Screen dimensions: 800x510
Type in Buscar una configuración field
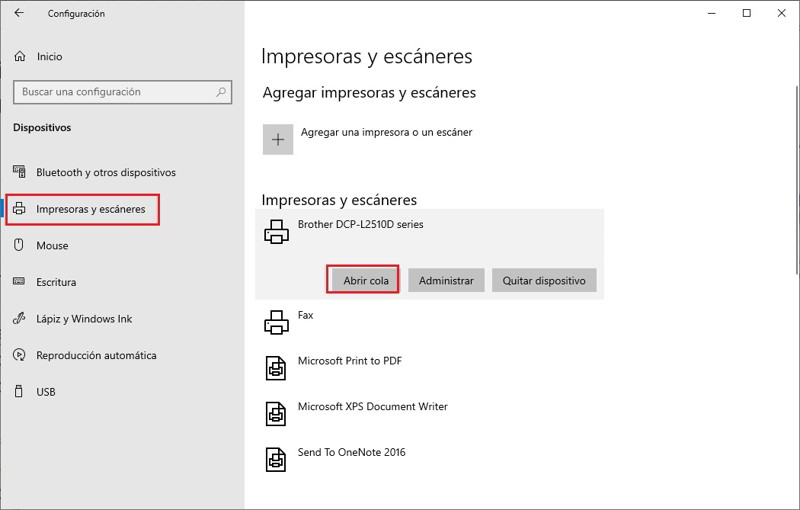point(110,92)
